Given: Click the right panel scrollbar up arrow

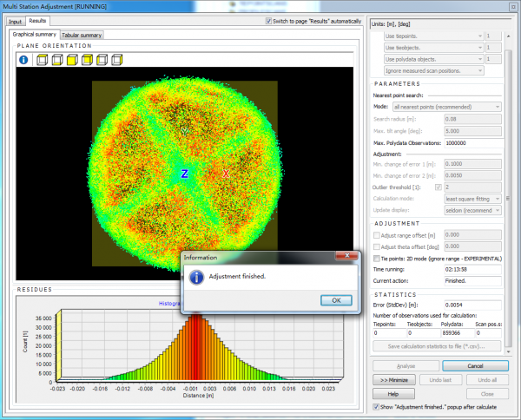Looking at the screenshot, I should coord(508,36).
